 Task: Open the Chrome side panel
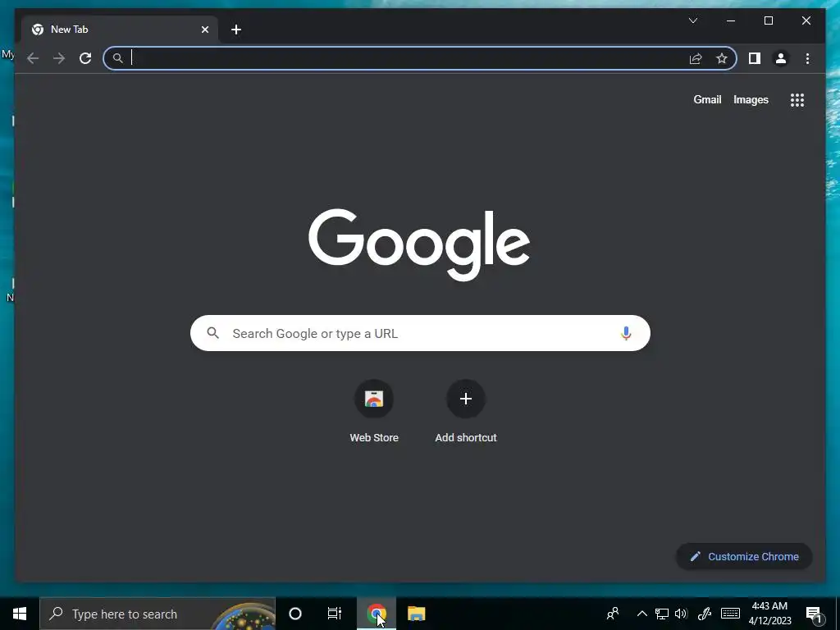click(x=755, y=58)
